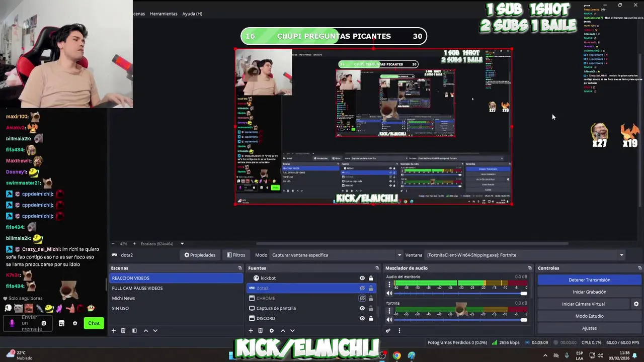Delete selected scene using trash icon
Screen dimensions: 644x362
point(123,331)
